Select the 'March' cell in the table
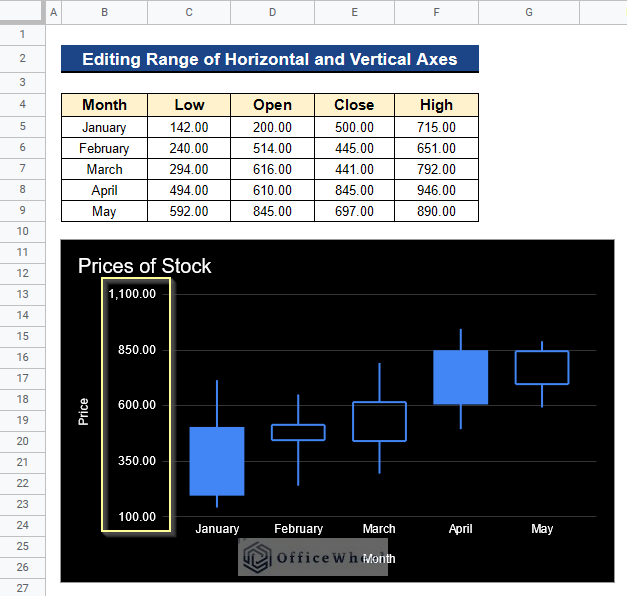627x596 pixels. 104,169
